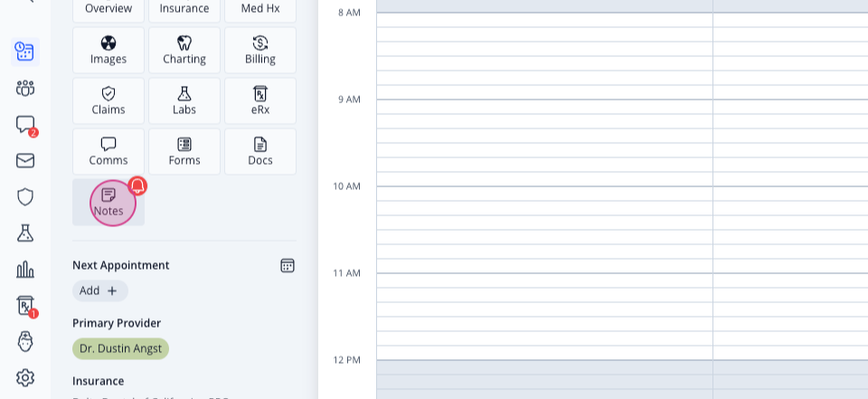Open the Insurance patient tile
Screen dimensions: 868x399
point(184,9)
